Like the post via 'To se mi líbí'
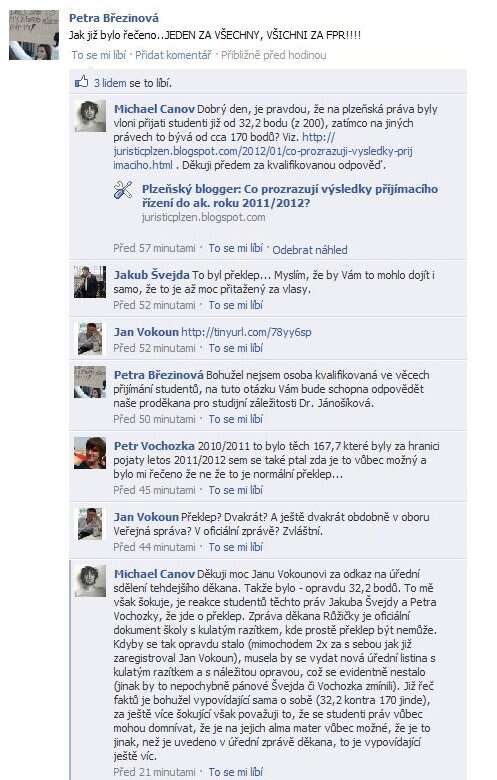The height and width of the screenshot is (780, 497). 99,55
